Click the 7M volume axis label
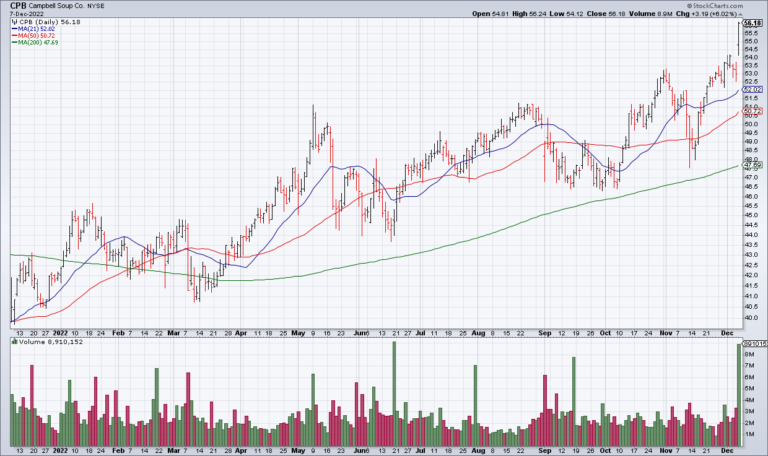The width and height of the screenshot is (768, 456). [749, 366]
